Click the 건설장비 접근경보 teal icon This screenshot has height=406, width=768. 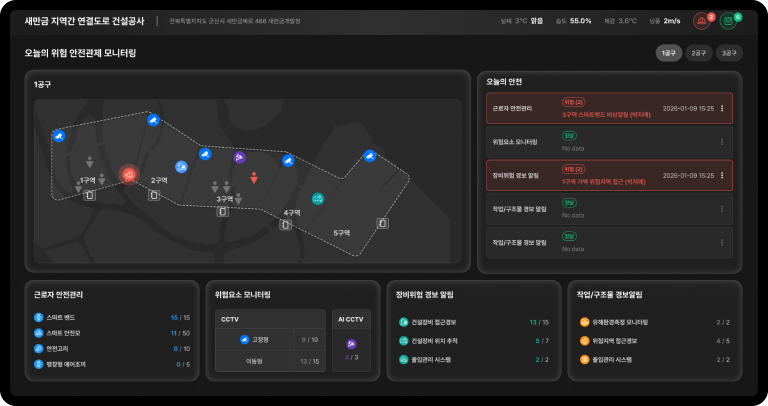[x=404, y=322]
